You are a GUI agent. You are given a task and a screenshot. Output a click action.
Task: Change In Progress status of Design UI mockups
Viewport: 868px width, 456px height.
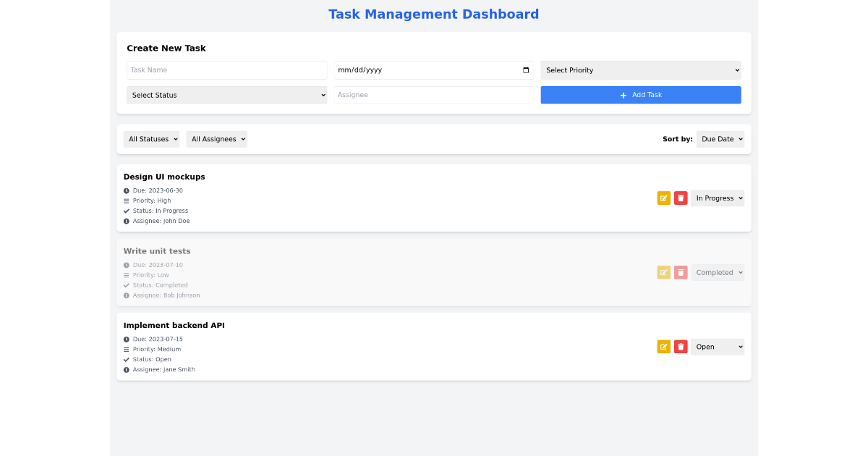(x=717, y=198)
